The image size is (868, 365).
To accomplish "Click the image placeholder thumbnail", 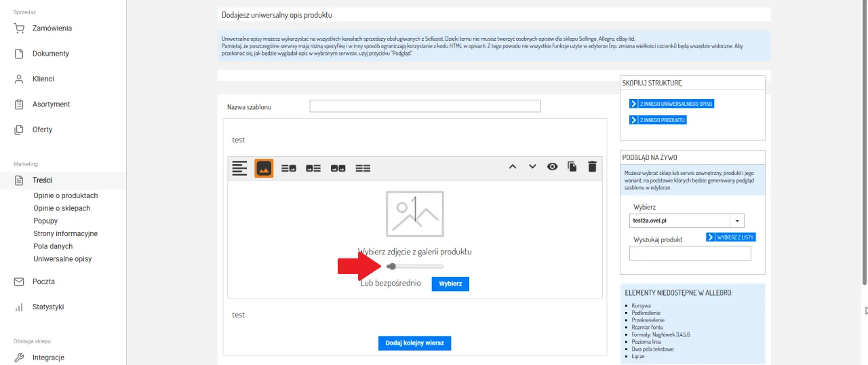I will 415,214.
